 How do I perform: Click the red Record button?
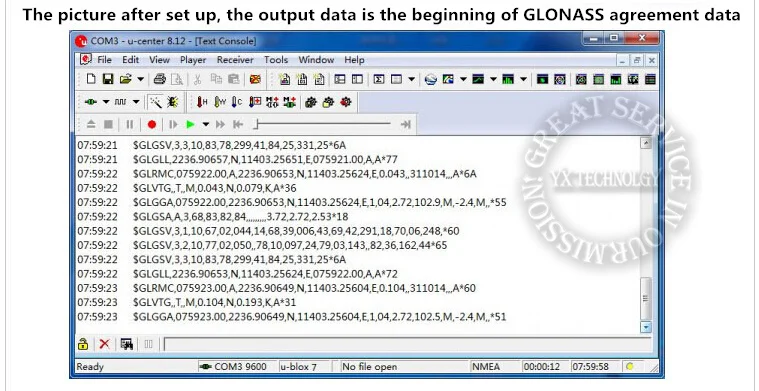pos(152,124)
